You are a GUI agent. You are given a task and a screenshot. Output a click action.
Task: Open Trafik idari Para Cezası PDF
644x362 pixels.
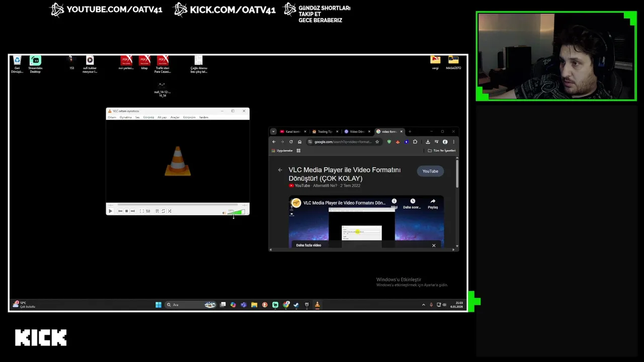coord(163,64)
